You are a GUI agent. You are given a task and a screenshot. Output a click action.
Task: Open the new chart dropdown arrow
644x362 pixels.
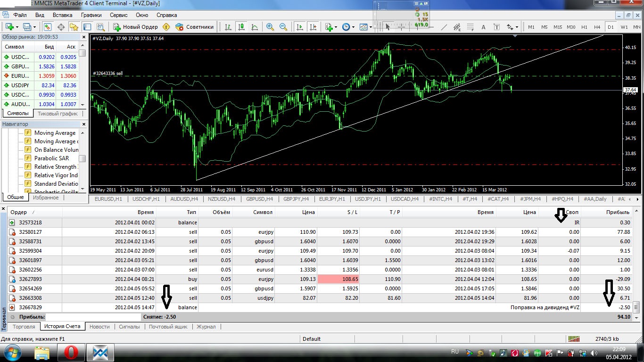(x=17, y=27)
